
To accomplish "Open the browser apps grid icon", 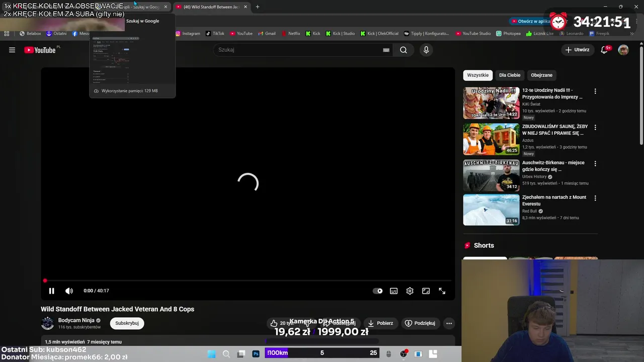I will tap(7, 34).
